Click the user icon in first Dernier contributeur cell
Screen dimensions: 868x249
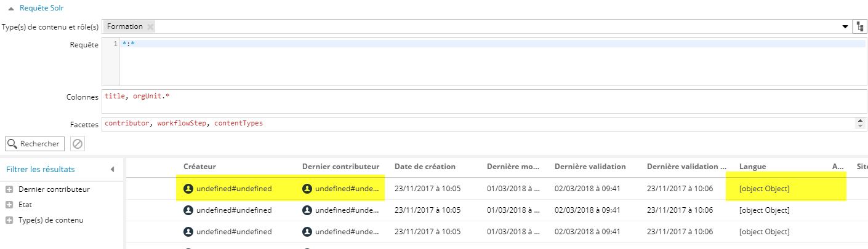[307, 189]
